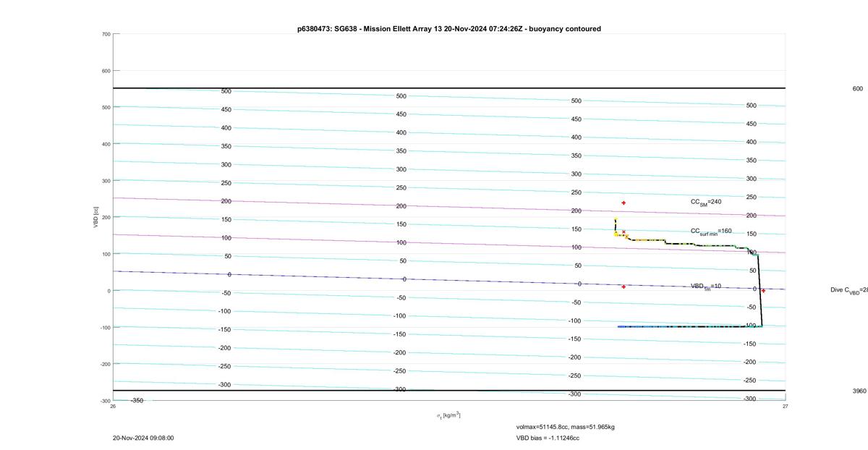Viewport: 868px width, 450px height.
Task: Click the sigma-t [kg/m³] x-axis label
Action: 448,415
